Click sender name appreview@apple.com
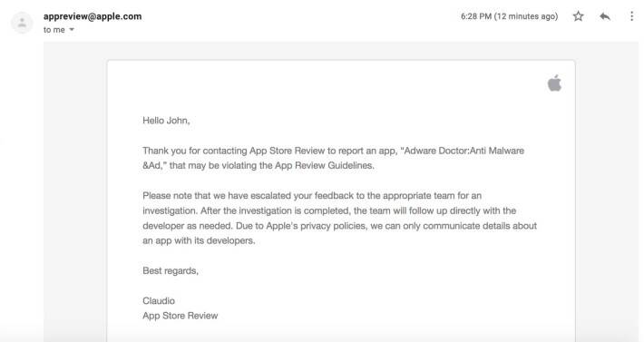The height and width of the screenshot is (342, 644). (x=93, y=16)
